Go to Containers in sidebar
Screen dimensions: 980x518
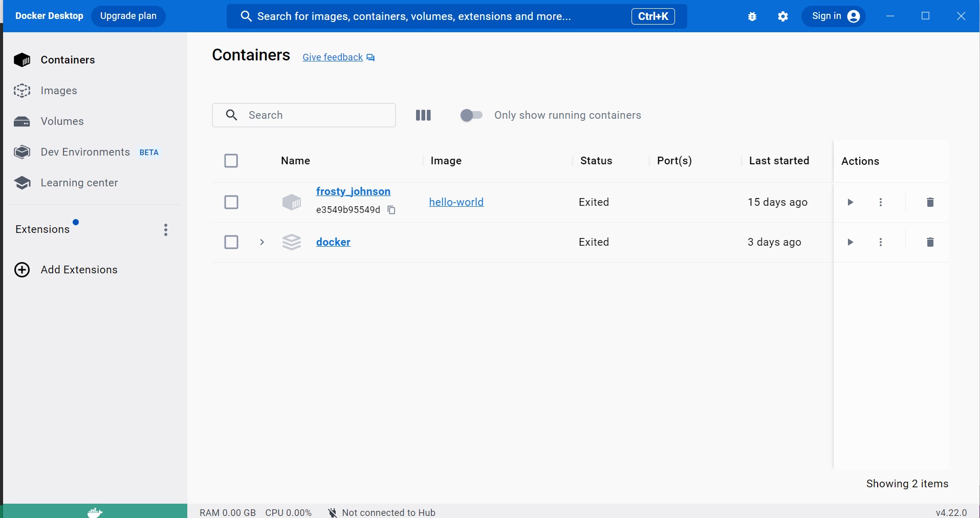click(x=95, y=60)
